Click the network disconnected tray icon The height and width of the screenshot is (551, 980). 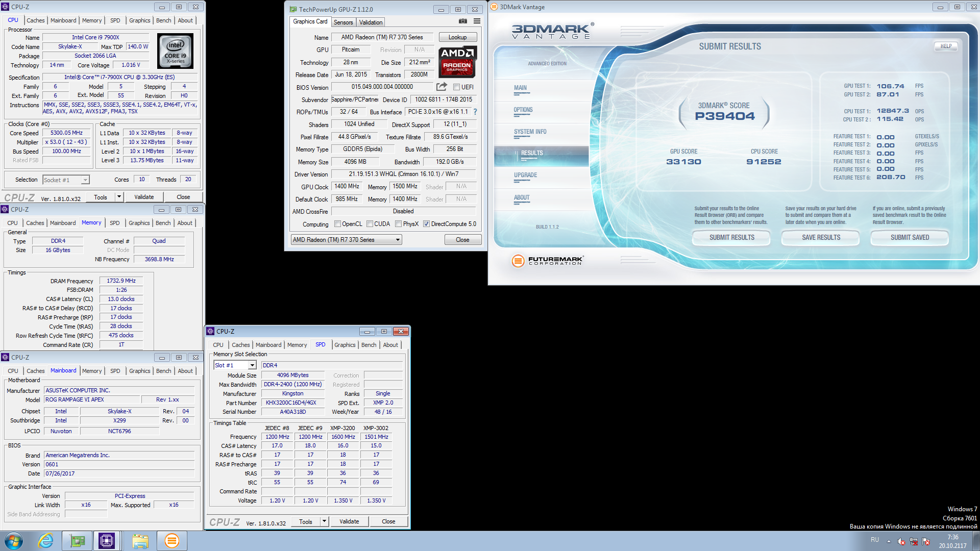click(914, 541)
